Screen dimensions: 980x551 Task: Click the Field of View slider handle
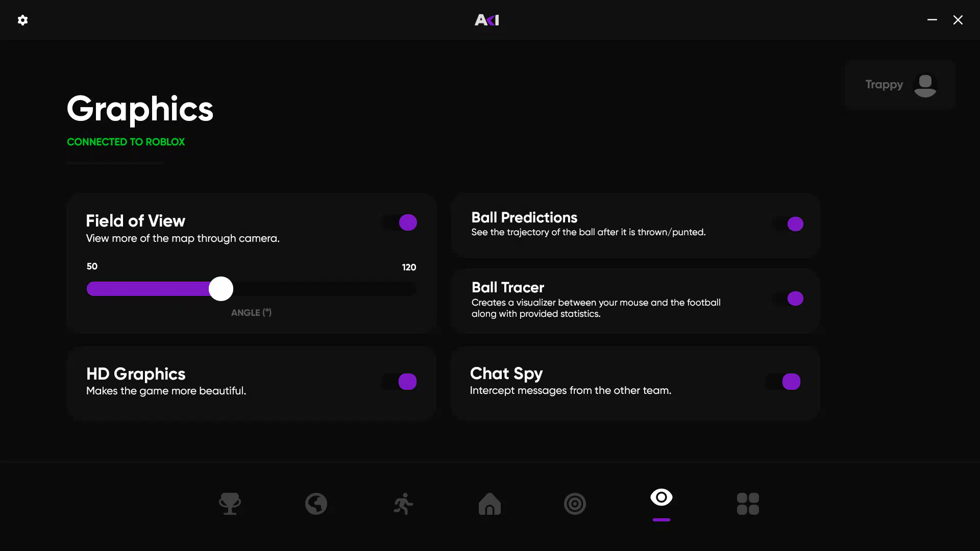(221, 289)
